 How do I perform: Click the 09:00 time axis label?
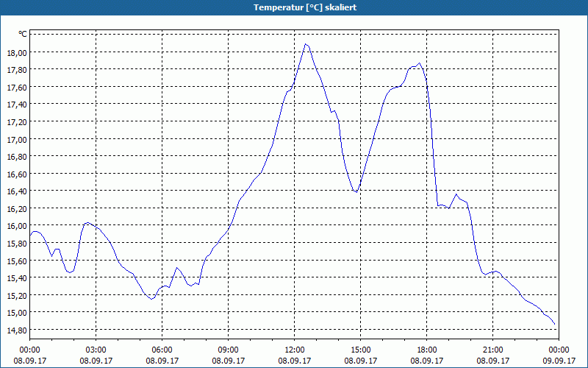click(x=228, y=350)
